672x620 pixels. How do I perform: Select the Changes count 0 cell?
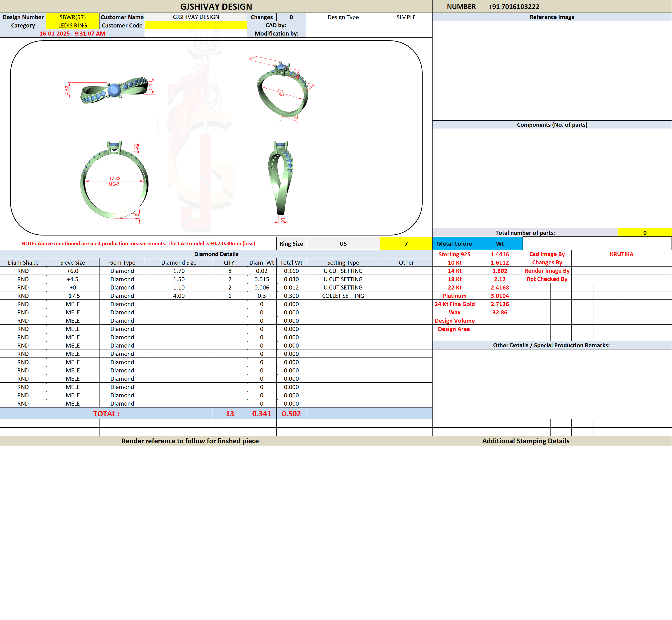click(x=291, y=17)
